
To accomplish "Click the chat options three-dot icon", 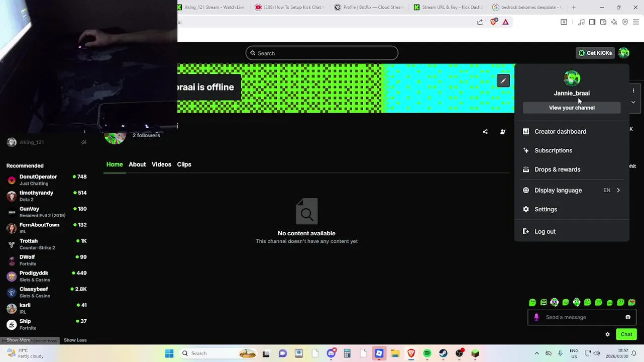I will [633, 90].
